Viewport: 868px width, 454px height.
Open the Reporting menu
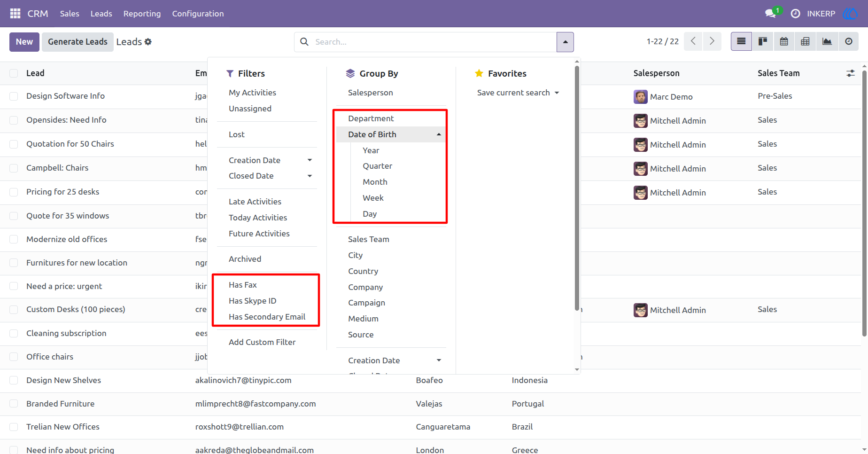(x=142, y=14)
